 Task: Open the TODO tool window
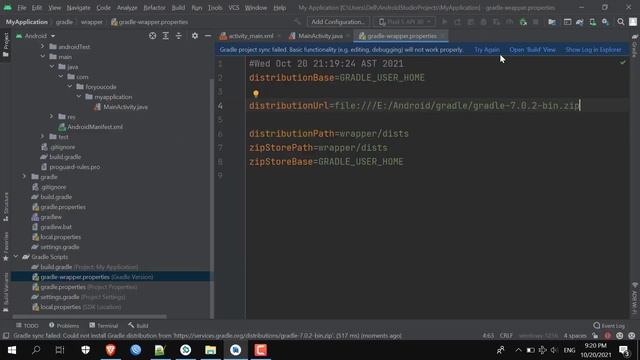coord(27,326)
